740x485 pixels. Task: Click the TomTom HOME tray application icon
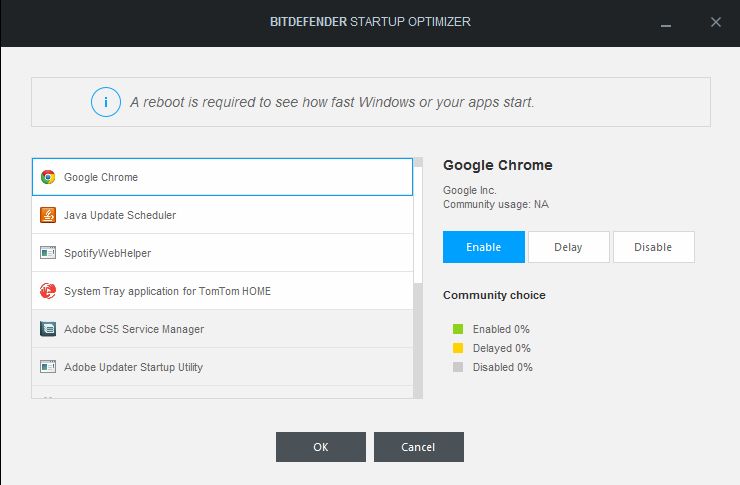pos(48,291)
